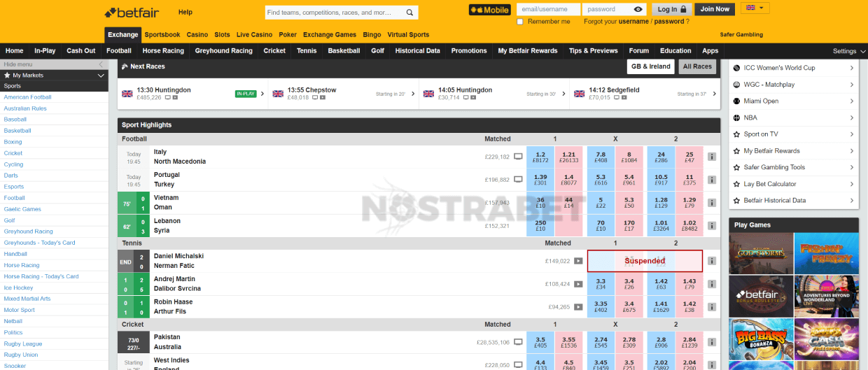Select the All Races toggle

coord(697,66)
